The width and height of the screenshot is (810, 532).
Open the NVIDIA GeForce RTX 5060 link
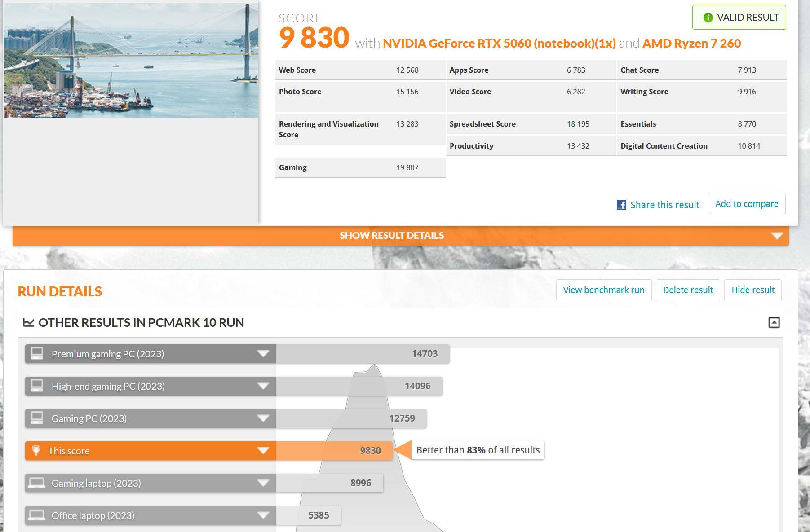(499, 43)
